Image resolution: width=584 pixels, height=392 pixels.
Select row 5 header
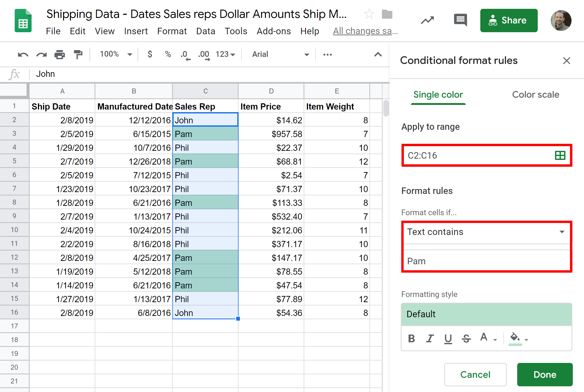coord(15,161)
